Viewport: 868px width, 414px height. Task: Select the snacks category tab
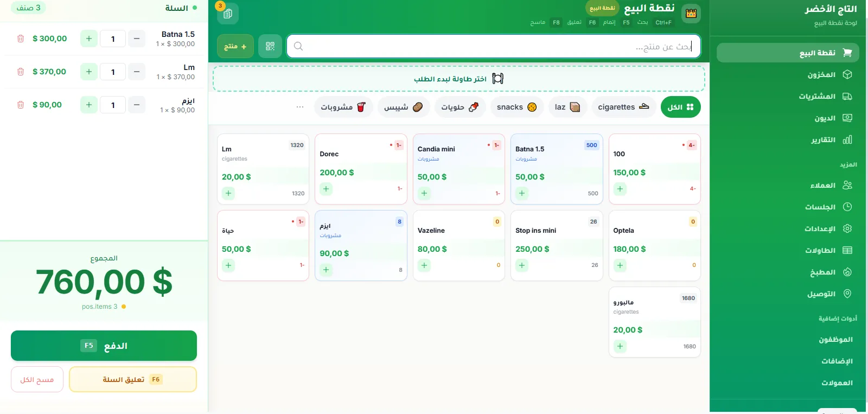(x=517, y=107)
